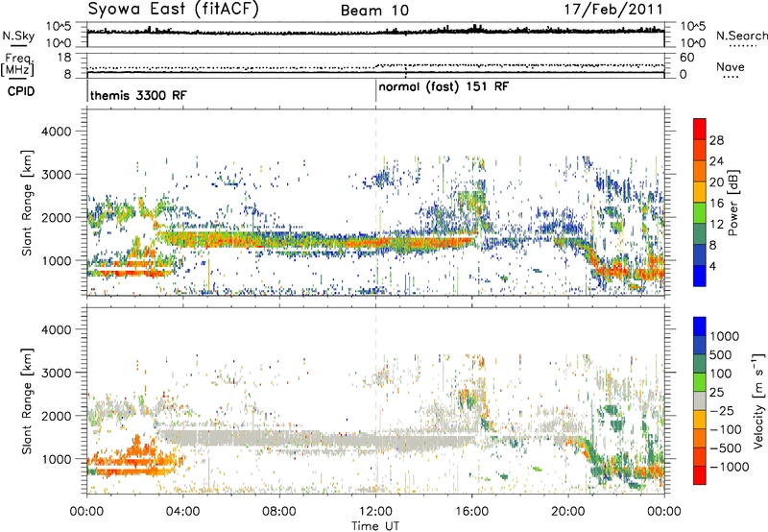
Task: Click the Nave axis tick "60"
Action: click(686, 58)
